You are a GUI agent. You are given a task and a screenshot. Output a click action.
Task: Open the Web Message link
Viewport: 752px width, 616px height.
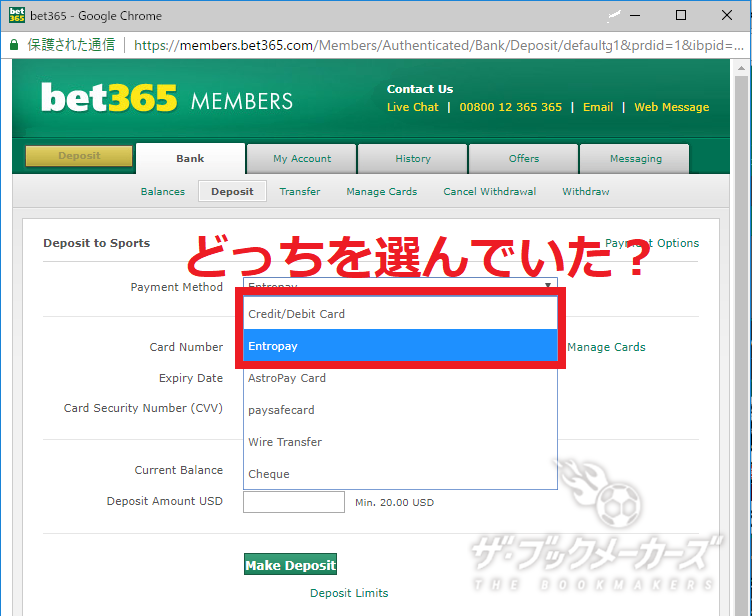(x=671, y=107)
